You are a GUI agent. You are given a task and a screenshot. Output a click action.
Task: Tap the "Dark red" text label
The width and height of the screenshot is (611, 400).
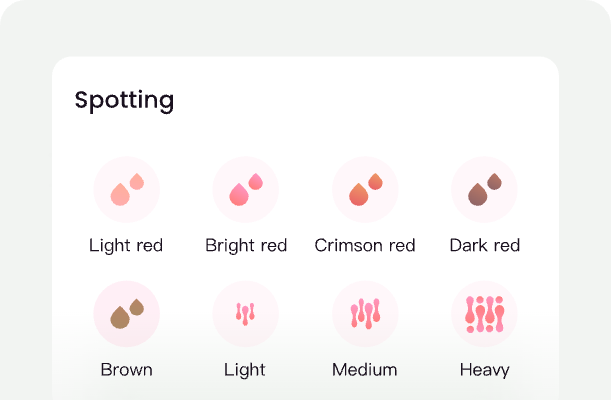point(485,245)
